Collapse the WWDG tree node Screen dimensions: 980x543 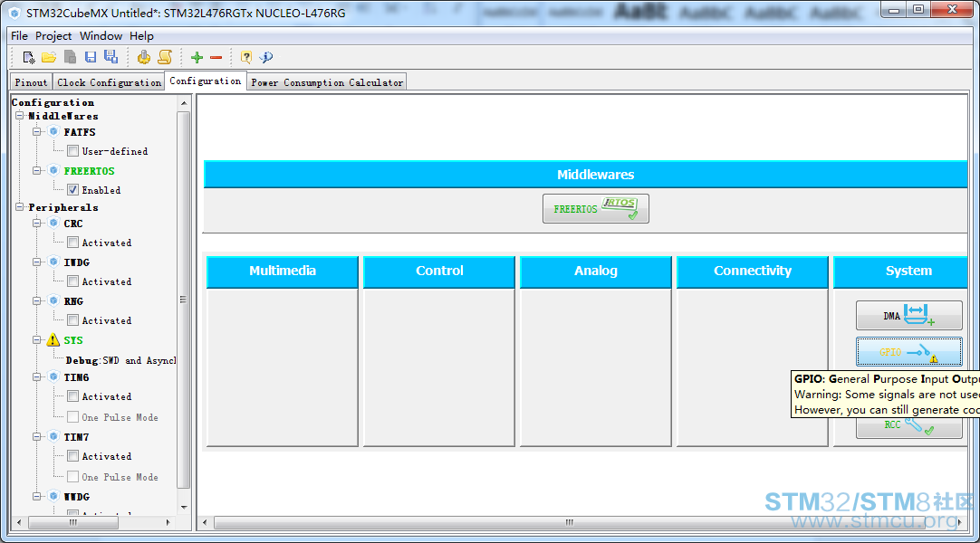pyautogui.click(x=37, y=496)
